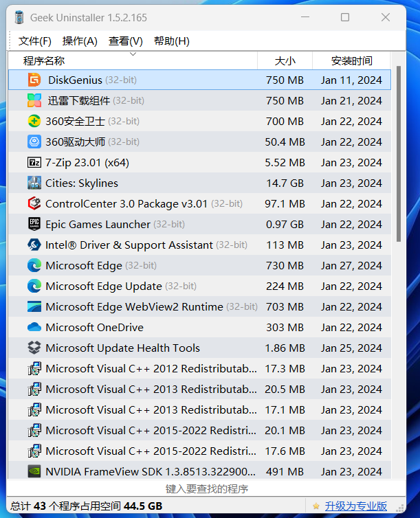
Task: Click the DiskGenius program icon
Action: (x=34, y=80)
